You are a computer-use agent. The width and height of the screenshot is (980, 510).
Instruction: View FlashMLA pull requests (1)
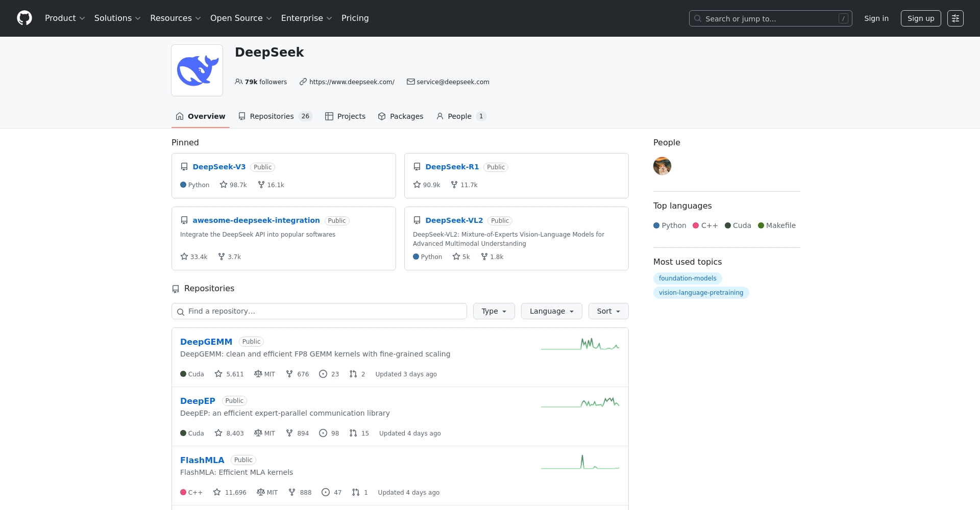[360, 493]
